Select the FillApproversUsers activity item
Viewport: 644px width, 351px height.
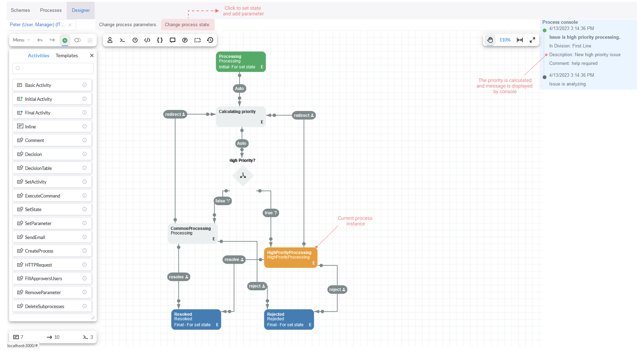pos(52,278)
